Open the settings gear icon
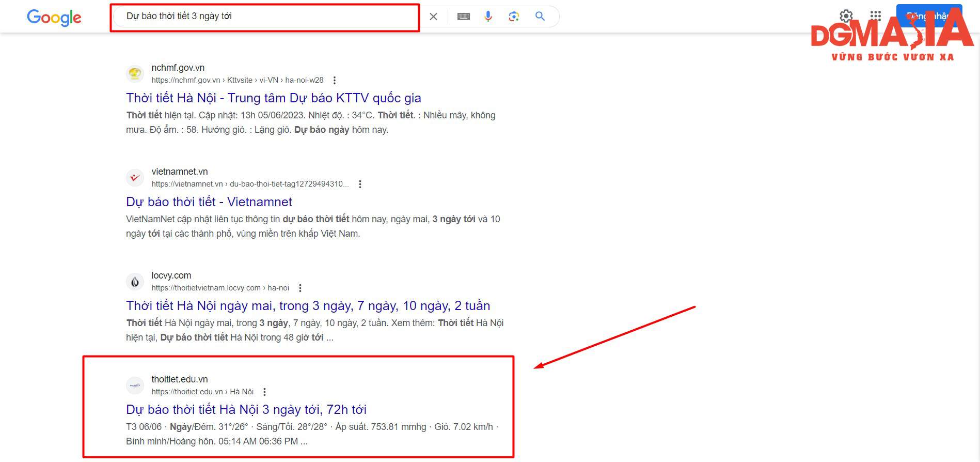 (x=846, y=16)
